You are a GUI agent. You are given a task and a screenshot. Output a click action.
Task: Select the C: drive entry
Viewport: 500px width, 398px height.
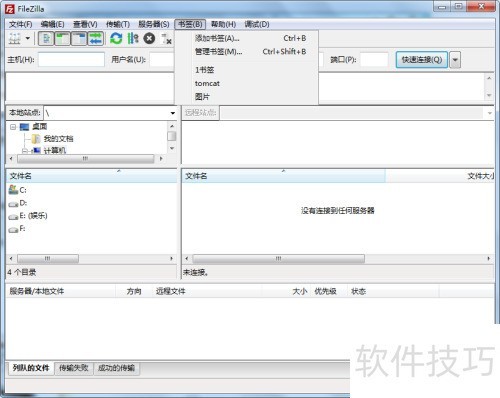point(18,190)
